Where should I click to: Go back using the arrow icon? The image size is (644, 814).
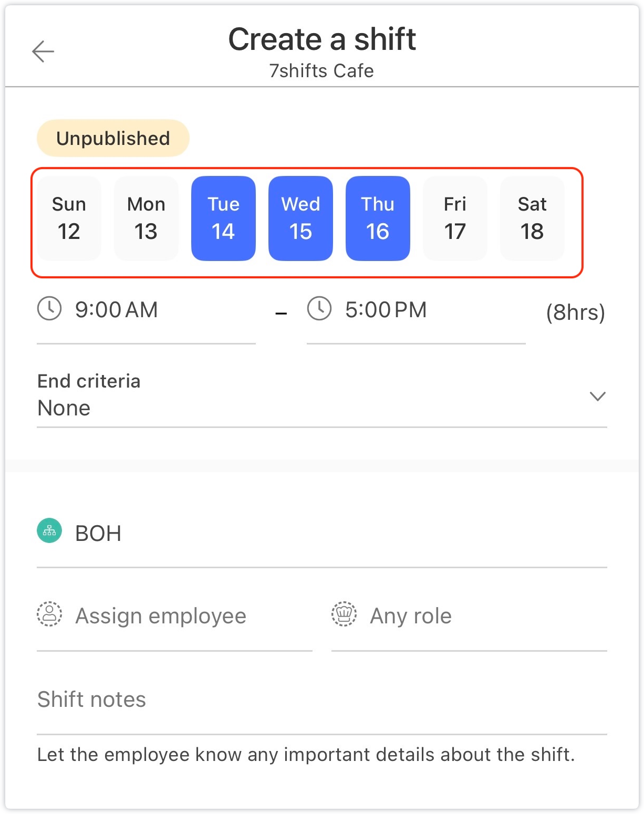coord(43,51)
